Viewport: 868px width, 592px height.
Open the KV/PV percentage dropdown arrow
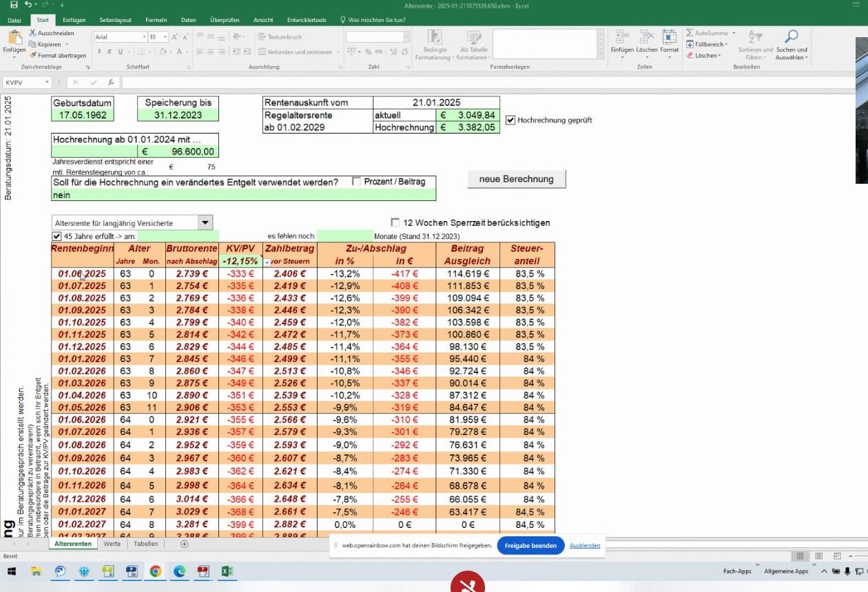[267, 262]
